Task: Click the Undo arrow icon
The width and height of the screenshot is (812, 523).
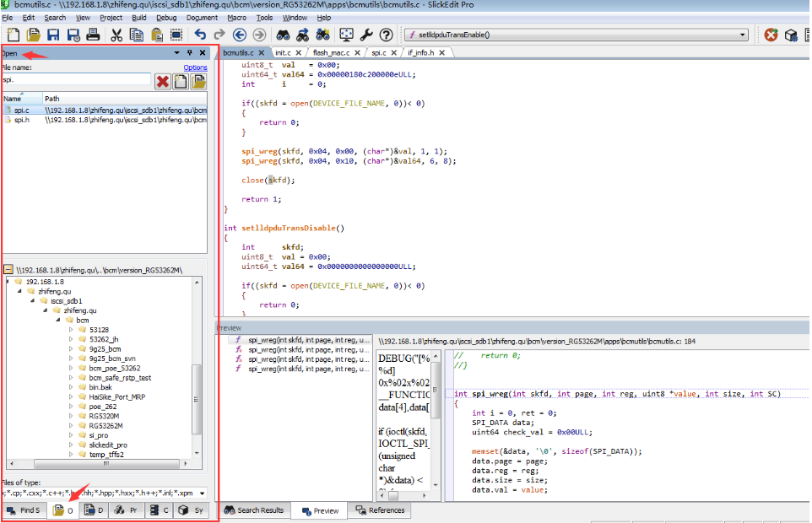Action: tap(200, 35)
